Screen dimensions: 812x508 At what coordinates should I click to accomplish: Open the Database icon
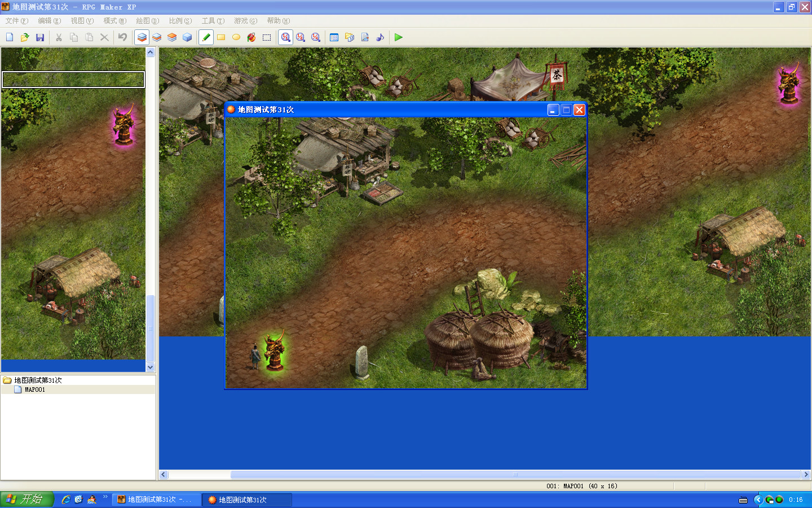[334, 37]
